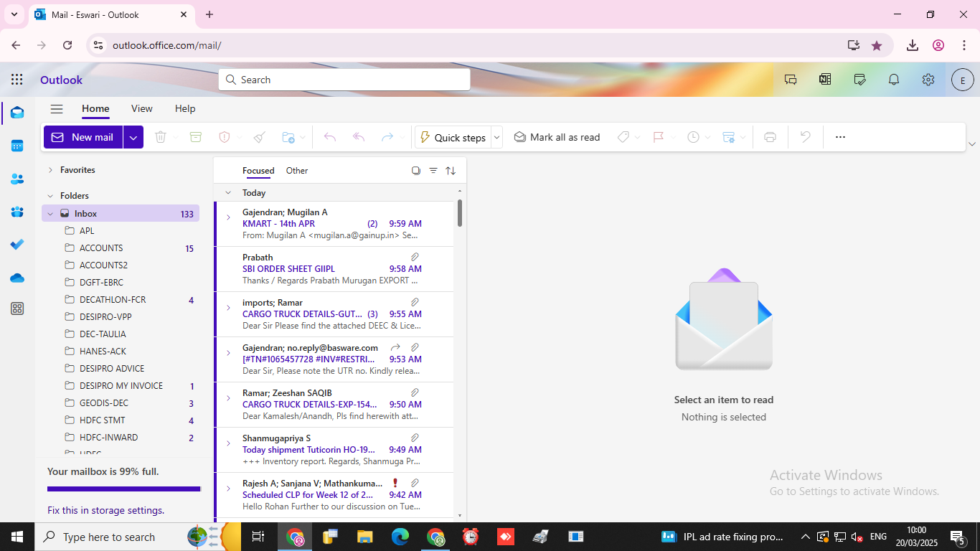Open the notifications bell

point(894,80)
